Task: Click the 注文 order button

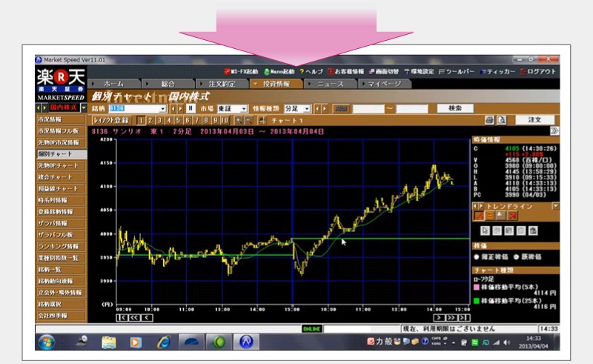Action: tap(534, 120)
